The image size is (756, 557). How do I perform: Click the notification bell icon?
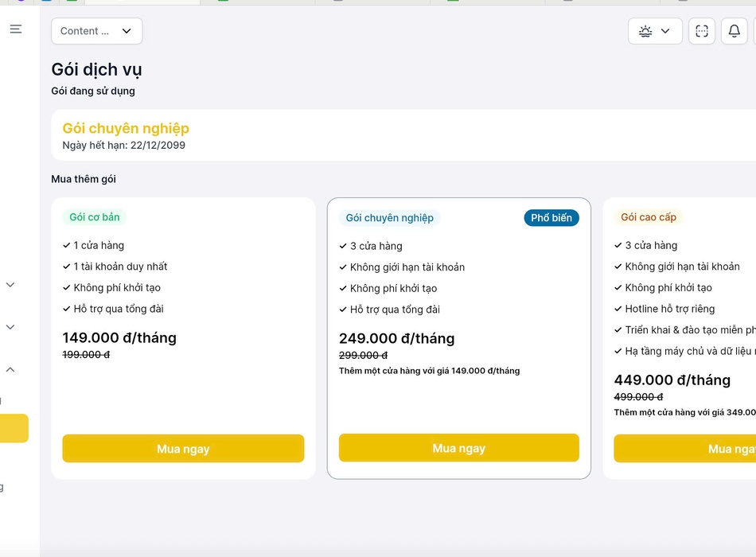tap(734, 31)
